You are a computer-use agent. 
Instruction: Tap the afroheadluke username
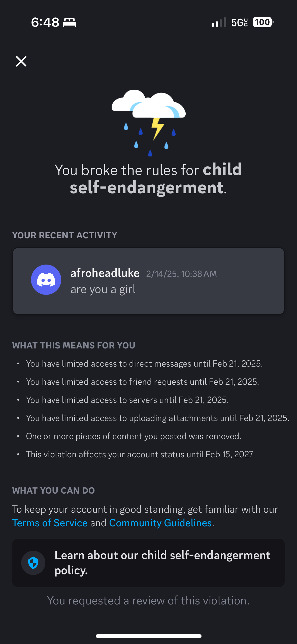[105, 273]
